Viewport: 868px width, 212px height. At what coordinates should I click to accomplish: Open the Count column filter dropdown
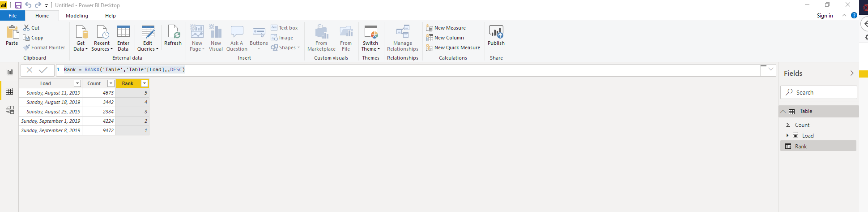coord(111,83)
